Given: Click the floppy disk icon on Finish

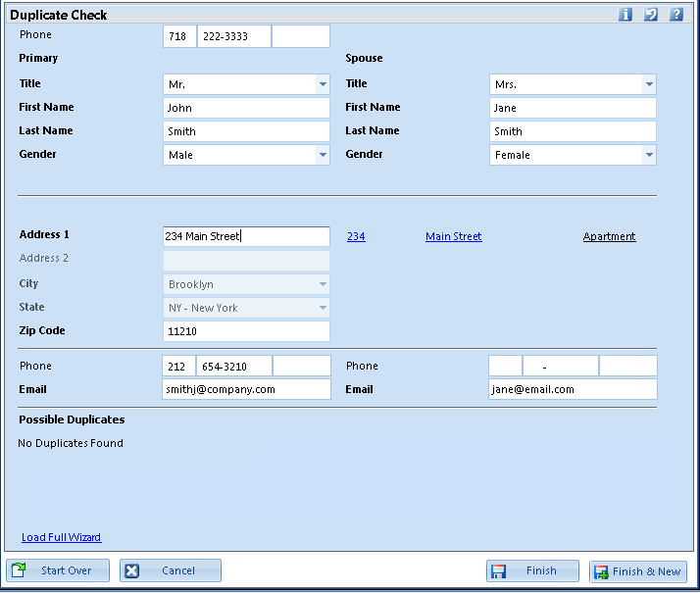Looking at the screenshot, I should (x=498, y=571).
